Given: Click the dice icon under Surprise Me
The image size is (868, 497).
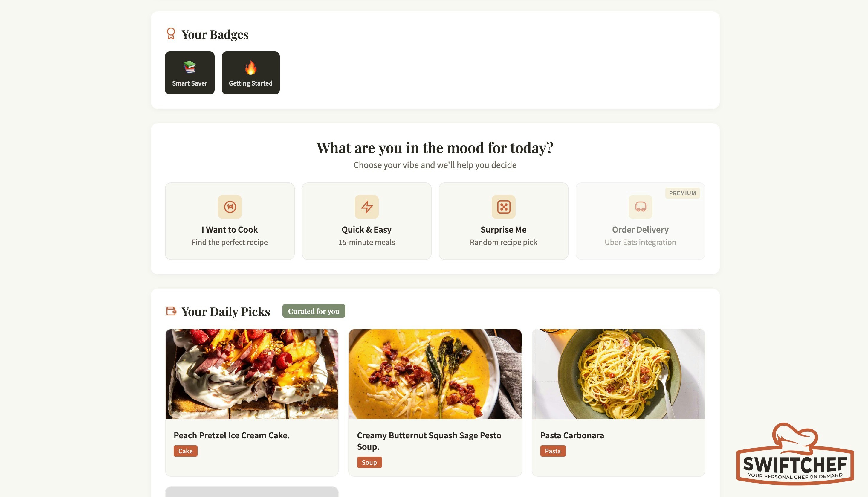Looking at the screenshot, I should (503, 207).
